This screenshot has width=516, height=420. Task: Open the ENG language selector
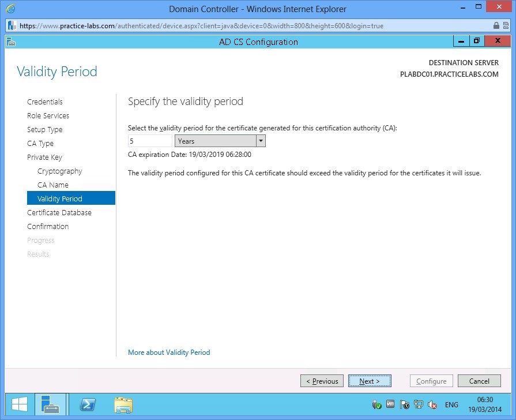pos(451,404)
